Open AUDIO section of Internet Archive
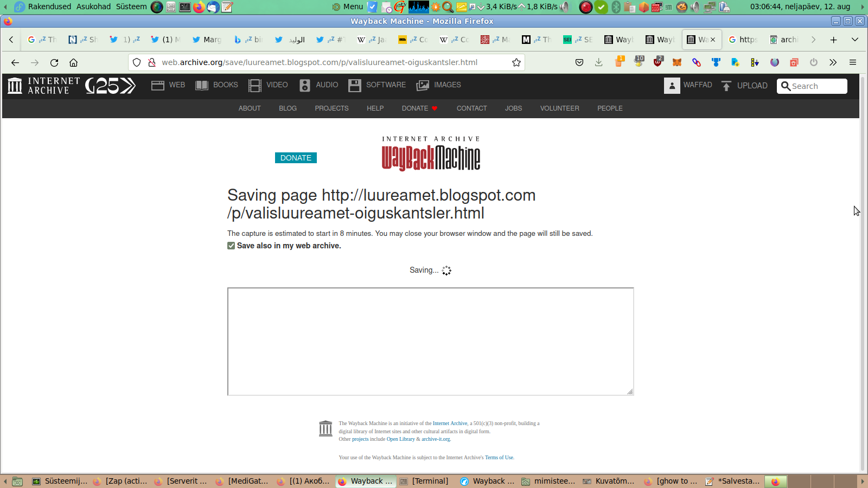The height and width of the screenshot is (488, 868). point(318,85)
